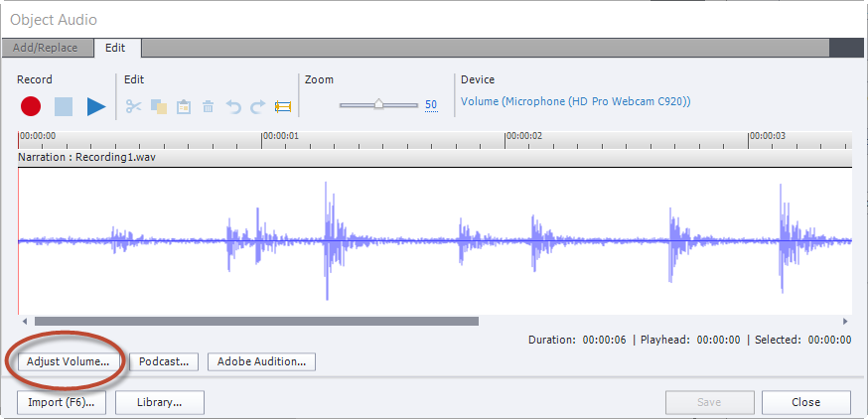The image size is (868, 419).
Task: Click the Cut scissors icon
Action: click(x=134, y=106)
